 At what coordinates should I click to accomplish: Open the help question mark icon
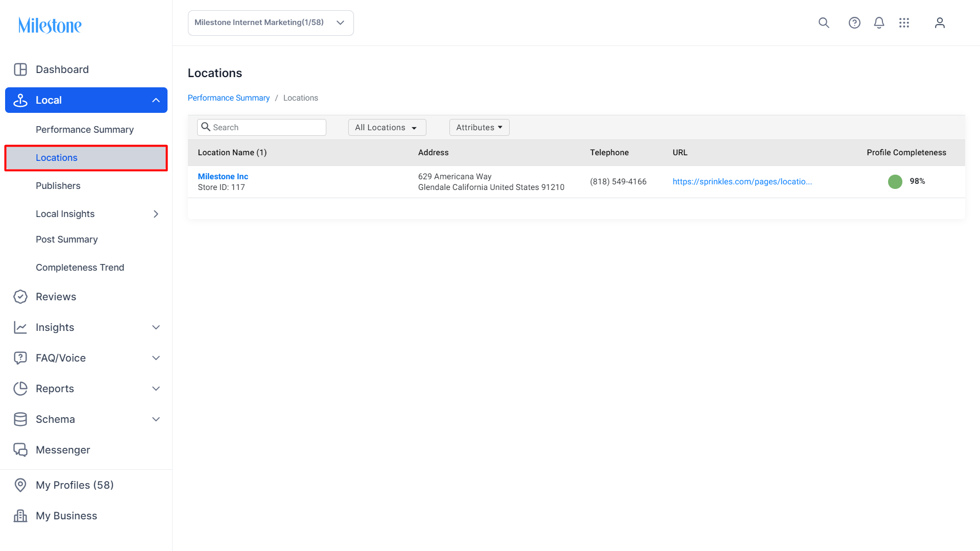(x=854, y=23)
